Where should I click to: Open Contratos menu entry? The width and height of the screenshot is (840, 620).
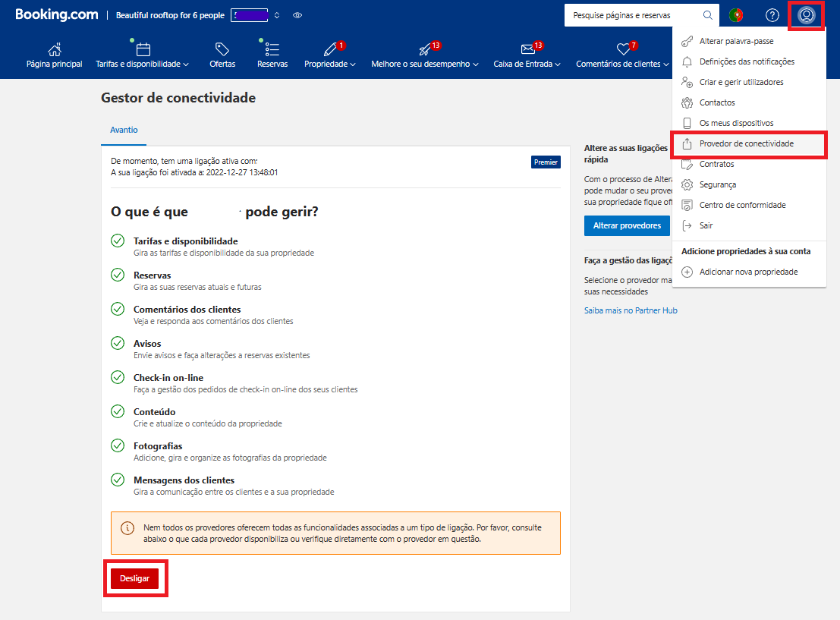pyautogui.click(x=749, y=164)
